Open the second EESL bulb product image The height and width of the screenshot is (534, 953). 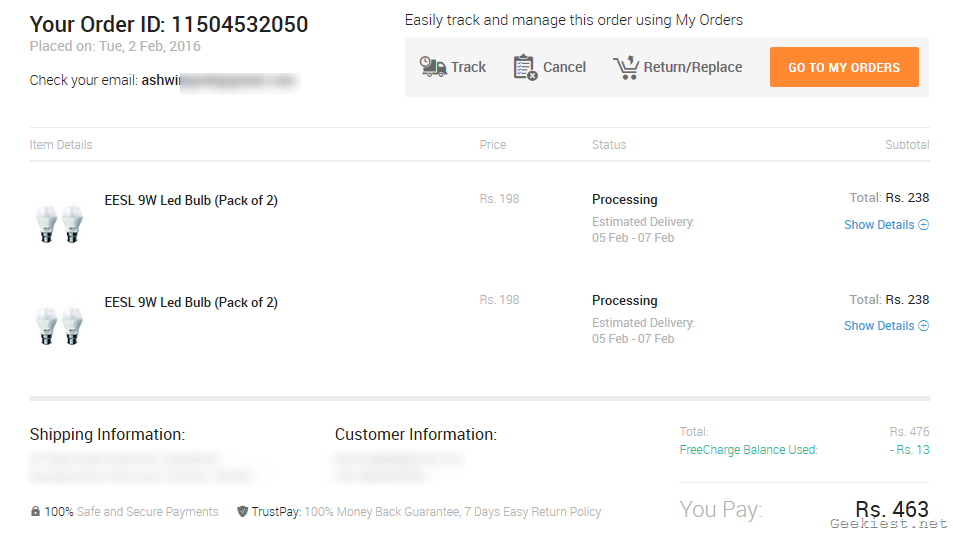pos(59,325)
